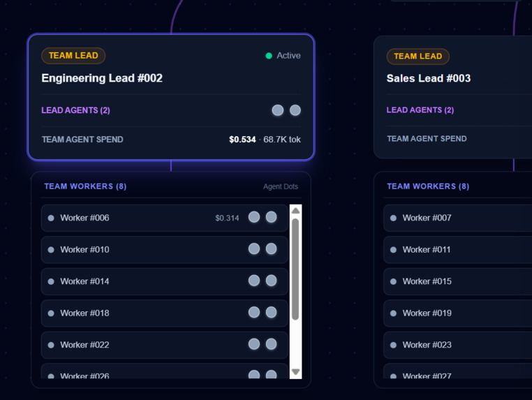Viewport: 532px width, 400px height.
Task: Click TEAM AGENT SPEND label on Sales card
Action: [x=427, y=139]
